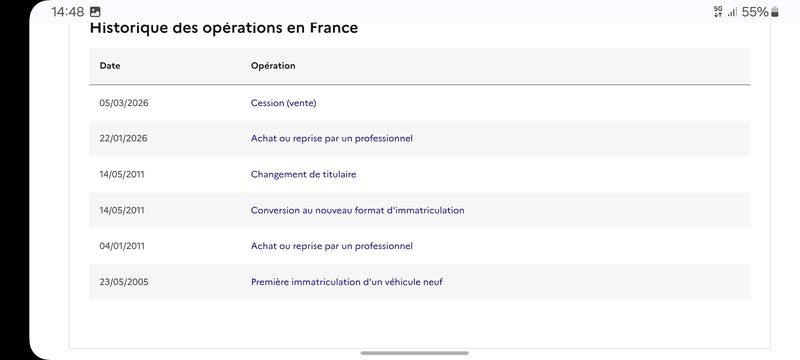
Task: Select the 05/03/2026 date cell
Action: click(x=124, y=103)
